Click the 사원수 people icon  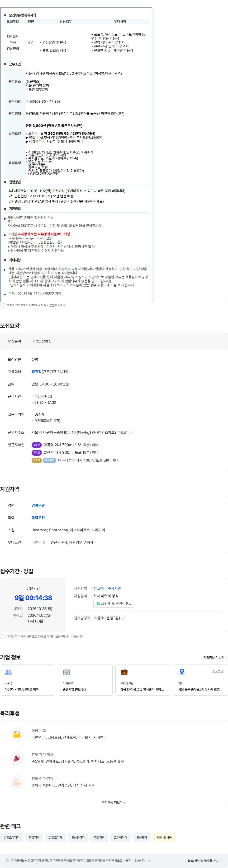tap(9, 672)
